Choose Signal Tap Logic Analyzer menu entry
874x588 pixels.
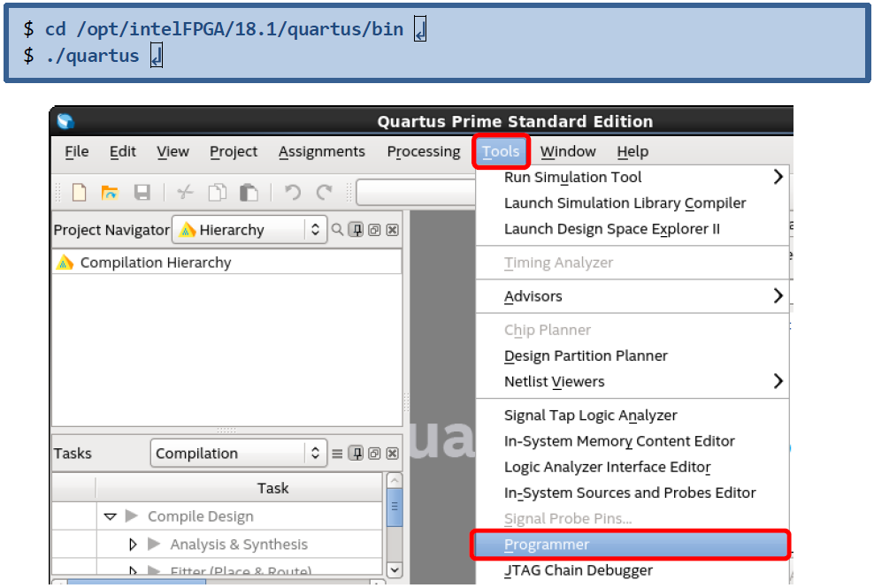point(590,416)
